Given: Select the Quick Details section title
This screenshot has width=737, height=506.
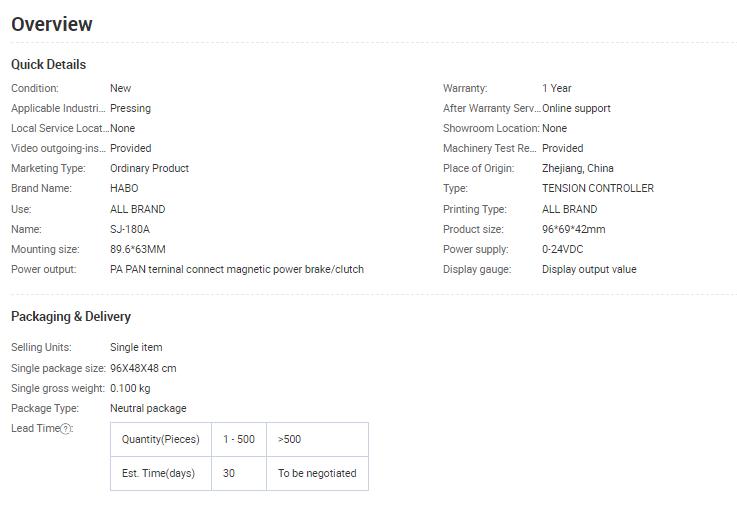Looking at the screenshot, I should click(x=48, y=64).
